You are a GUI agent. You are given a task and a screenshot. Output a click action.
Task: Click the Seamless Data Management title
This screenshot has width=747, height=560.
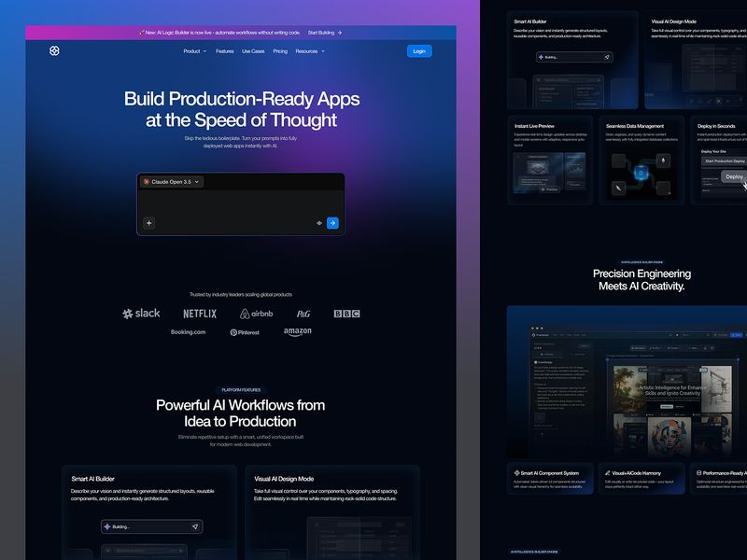click(635, 126)
